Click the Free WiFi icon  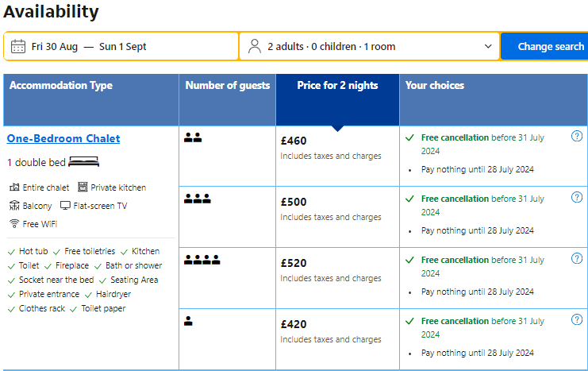click(x=14, y=224)
